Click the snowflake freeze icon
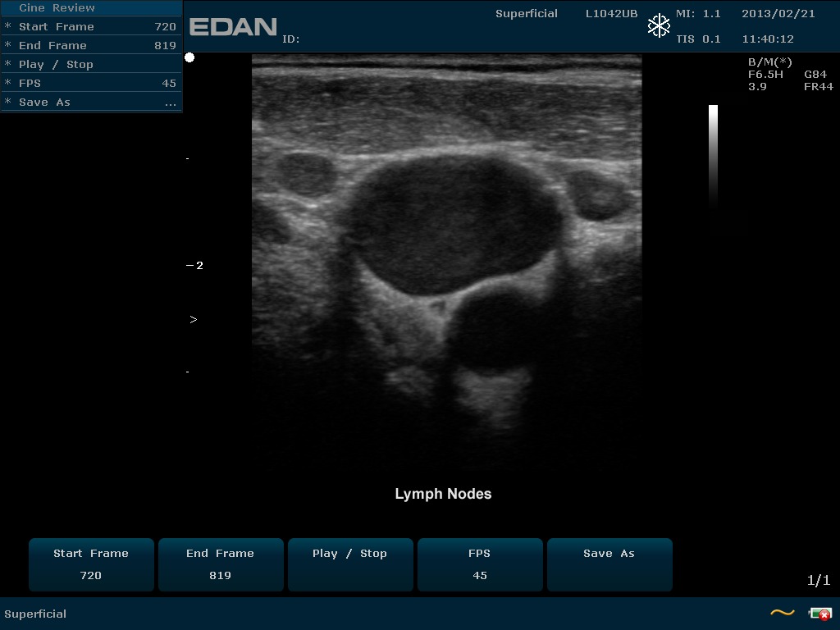Image resolution: width=840 pixels, height=630 pixels. pos(659,26)
